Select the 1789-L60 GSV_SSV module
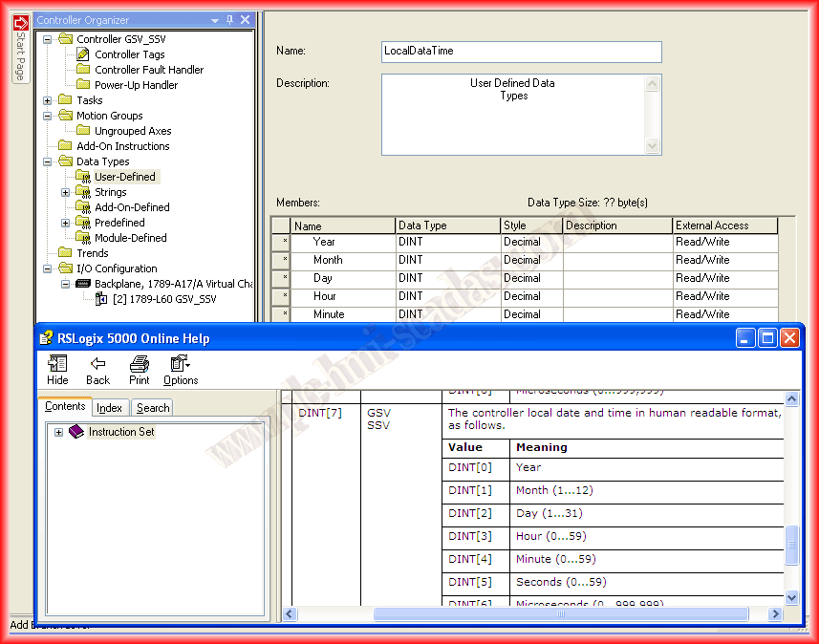The height and width of the screenshot is (644, 819). [163, 299]
